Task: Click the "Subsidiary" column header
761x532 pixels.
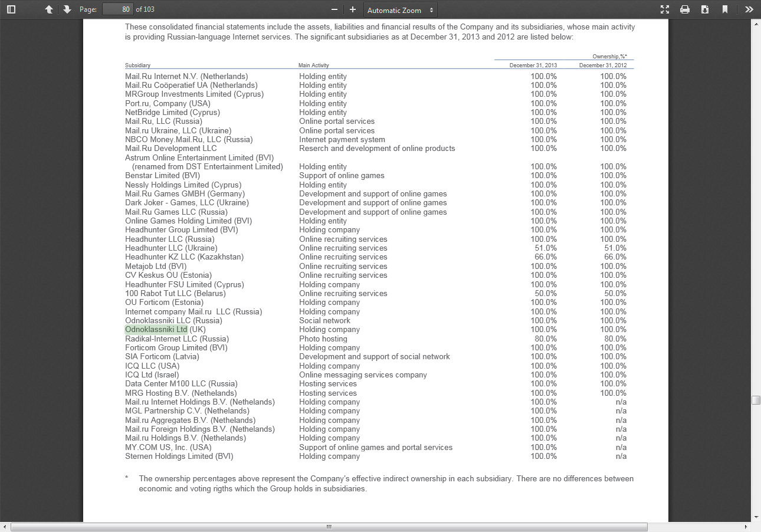Action: [137, 65]
